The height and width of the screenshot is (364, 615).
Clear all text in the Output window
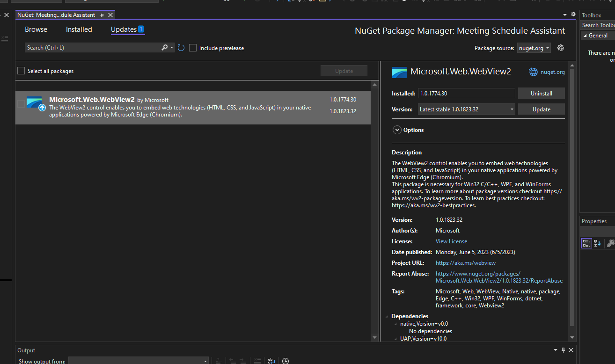point(257,360)
